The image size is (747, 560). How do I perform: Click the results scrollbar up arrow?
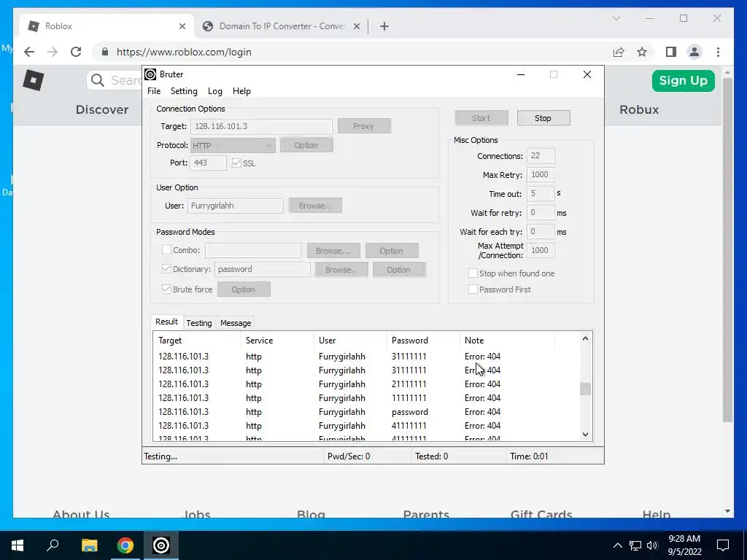tap(586, 338)
